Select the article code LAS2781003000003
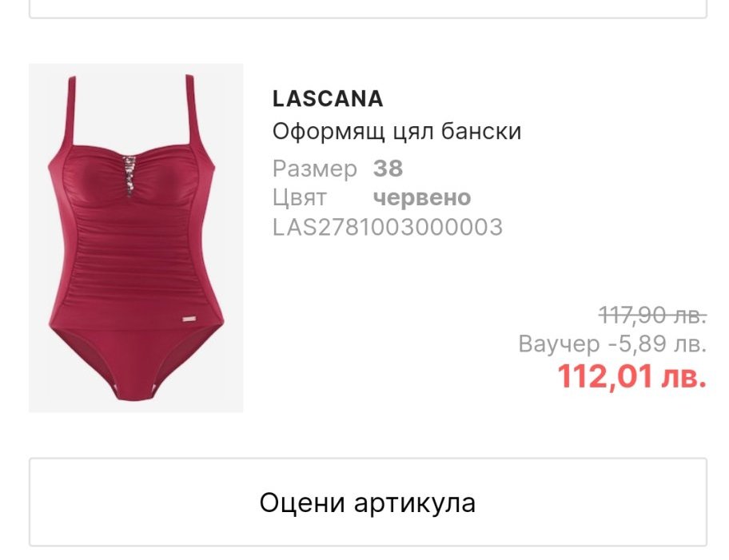This screenshot has height=560, width=729. [387, 227]
